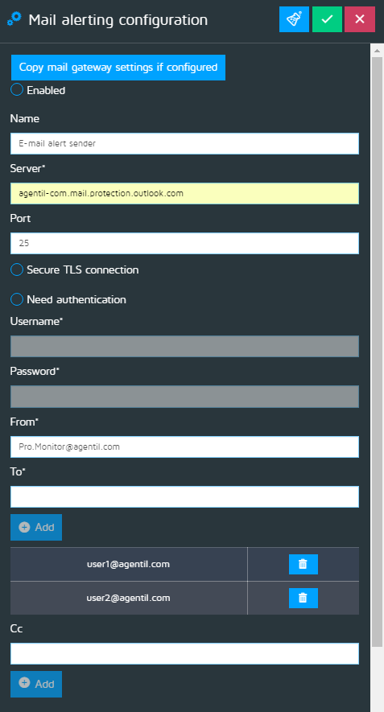The image size is (384, 712).
Task: Enable Secure TLS connection
Action: [x=17, y=269]
